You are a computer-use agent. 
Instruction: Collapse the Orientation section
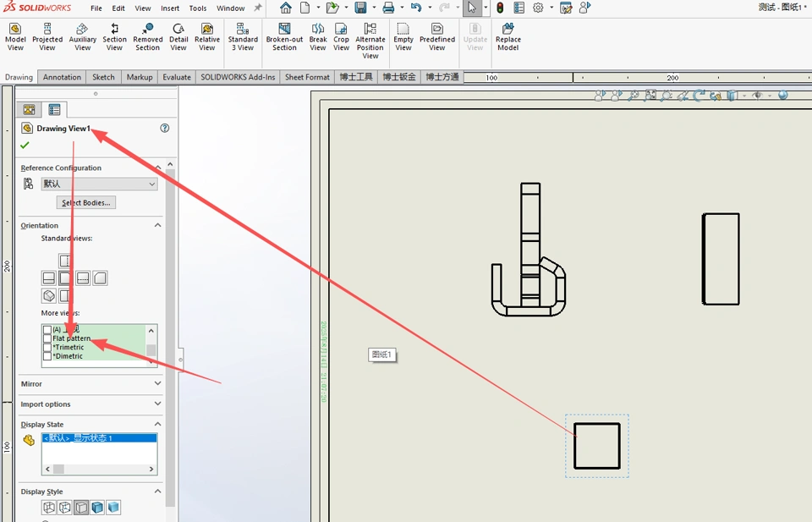[158, 225]
